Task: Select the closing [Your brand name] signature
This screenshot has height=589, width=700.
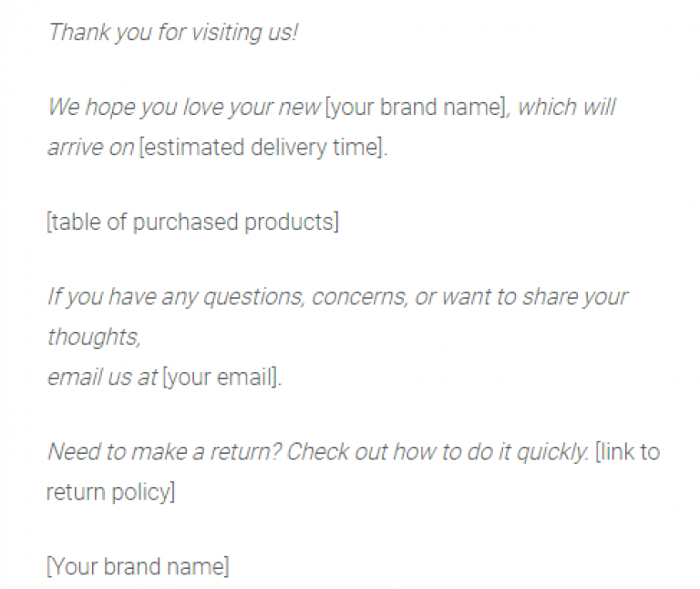Action: pos(138,566)
